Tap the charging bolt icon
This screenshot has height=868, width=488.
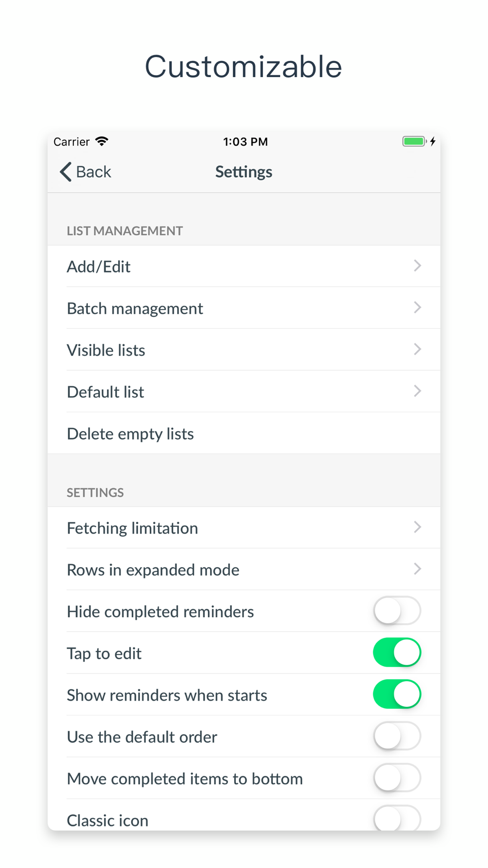point(433,142)
